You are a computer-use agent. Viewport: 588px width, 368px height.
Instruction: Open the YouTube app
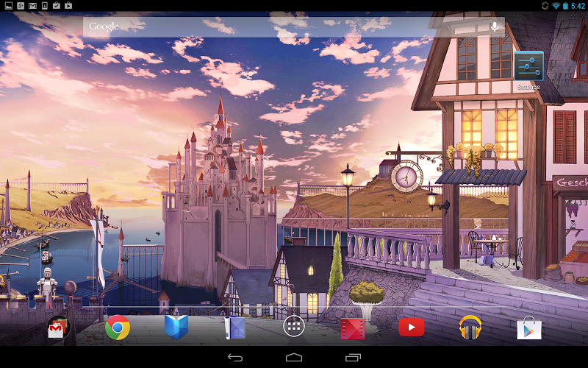coord(412,328)
